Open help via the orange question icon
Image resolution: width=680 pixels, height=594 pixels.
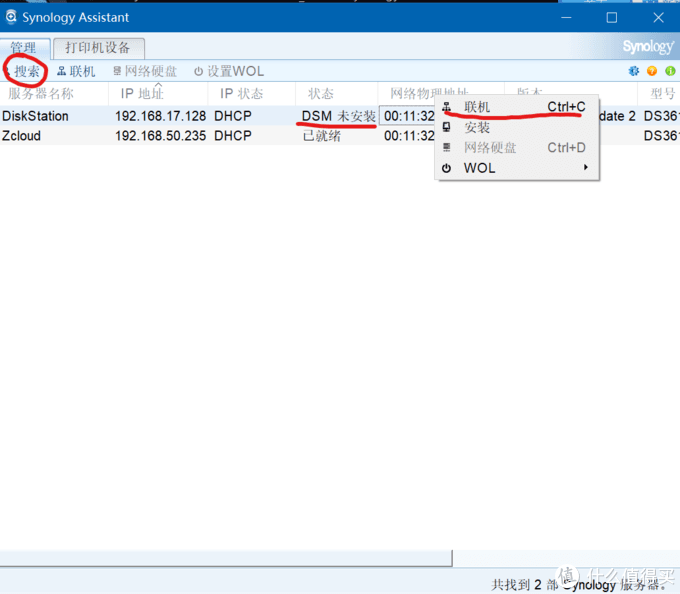[652, 71]
